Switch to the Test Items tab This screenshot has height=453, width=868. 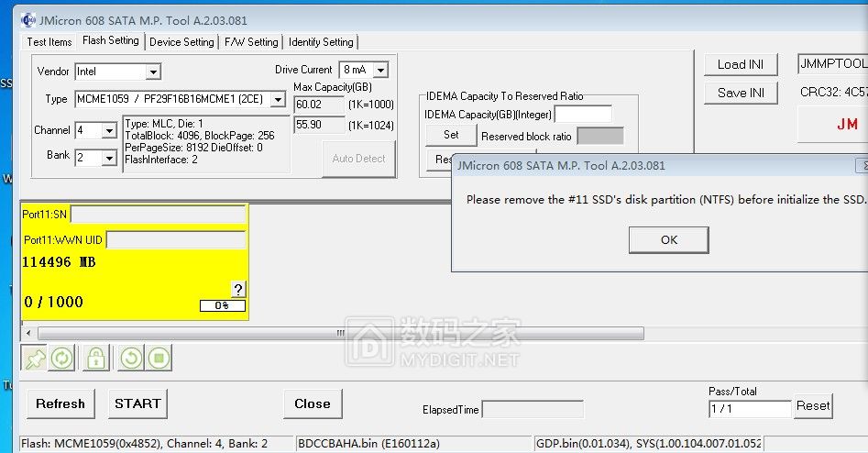[x=49, y=42]
